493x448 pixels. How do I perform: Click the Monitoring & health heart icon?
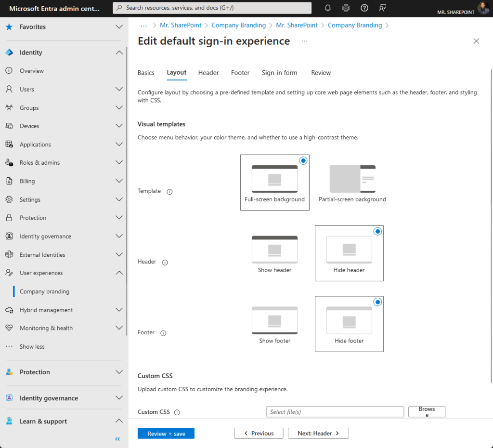9,328
